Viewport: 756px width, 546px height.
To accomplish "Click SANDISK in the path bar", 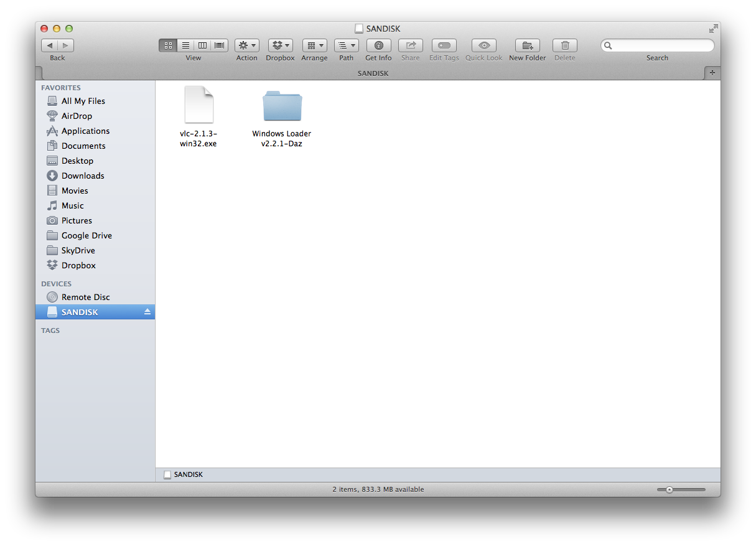I will click(184, 474).
